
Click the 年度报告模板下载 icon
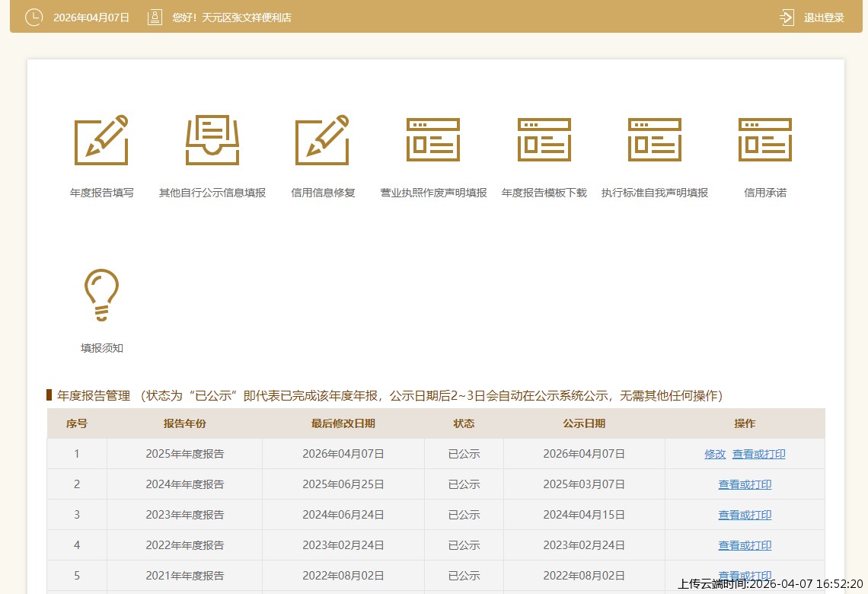[x=544, y=140]
